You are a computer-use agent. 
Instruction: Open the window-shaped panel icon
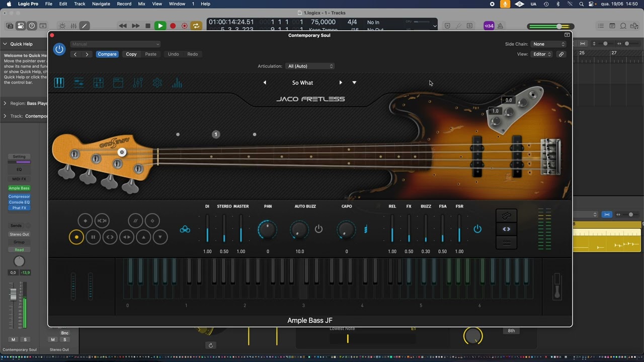118,83
